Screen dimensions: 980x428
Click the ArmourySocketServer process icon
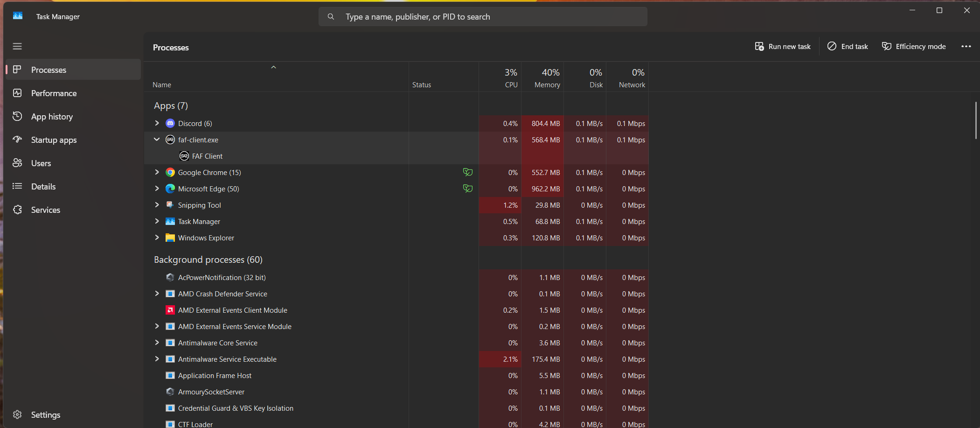click(170, 392)
